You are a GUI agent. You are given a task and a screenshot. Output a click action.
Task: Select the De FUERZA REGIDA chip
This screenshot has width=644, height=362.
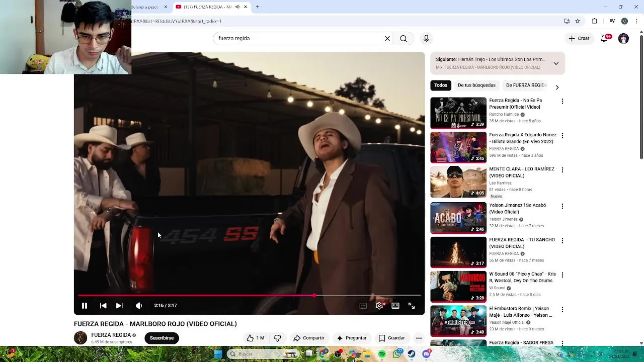(x=526, y=85)
